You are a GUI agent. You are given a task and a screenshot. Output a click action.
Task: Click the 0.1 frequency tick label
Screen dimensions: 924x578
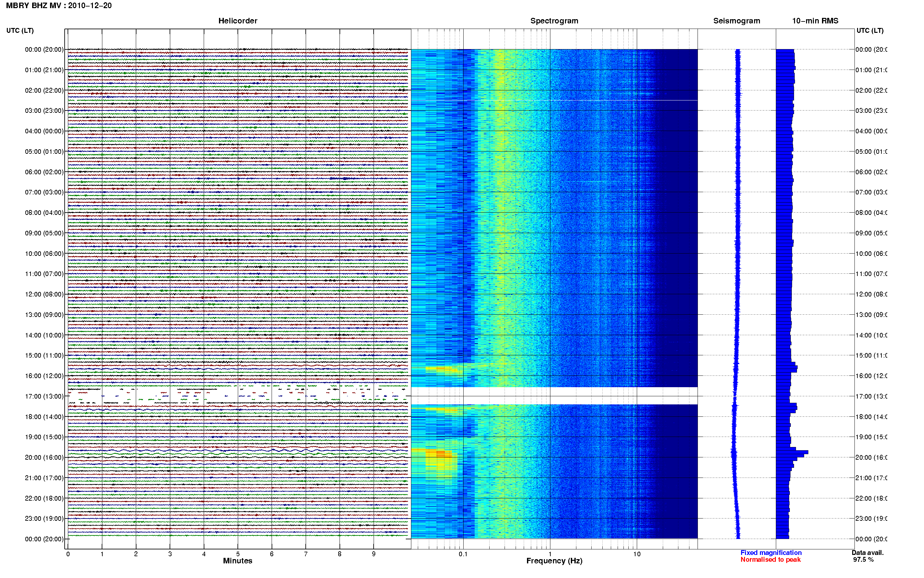coord(463,554)
